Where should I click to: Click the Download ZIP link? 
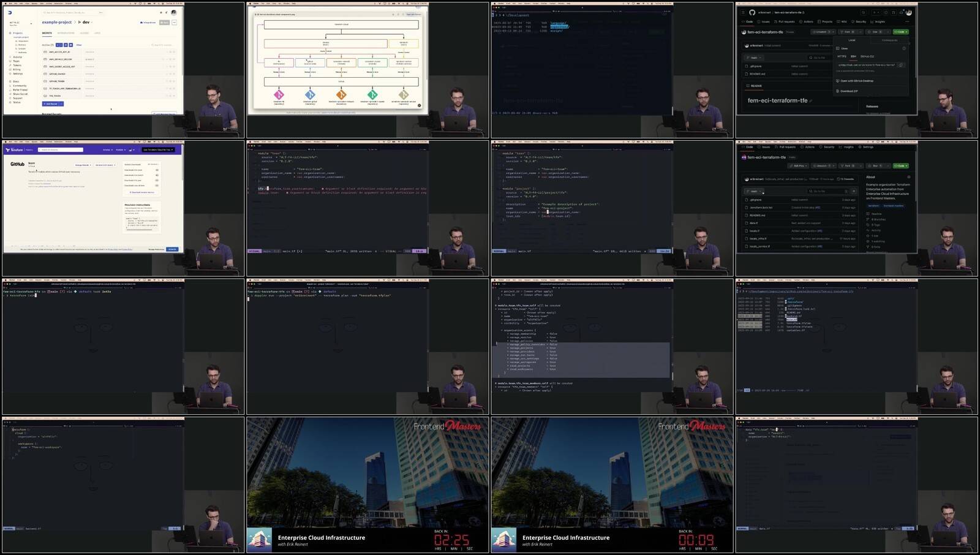[x=849, y=91]
